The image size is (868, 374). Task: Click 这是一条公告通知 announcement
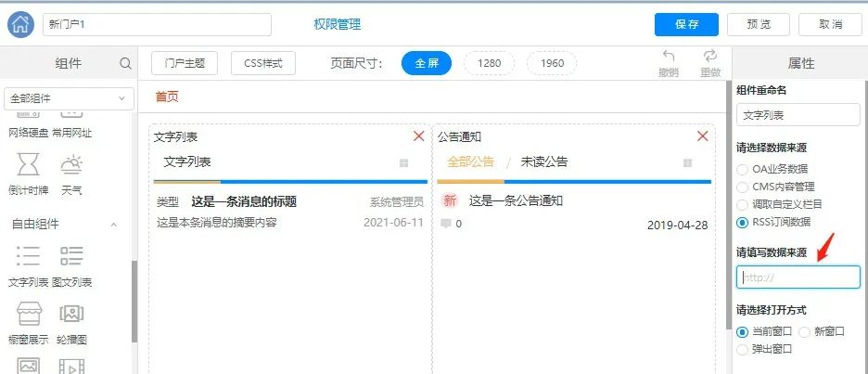point(516,200)
